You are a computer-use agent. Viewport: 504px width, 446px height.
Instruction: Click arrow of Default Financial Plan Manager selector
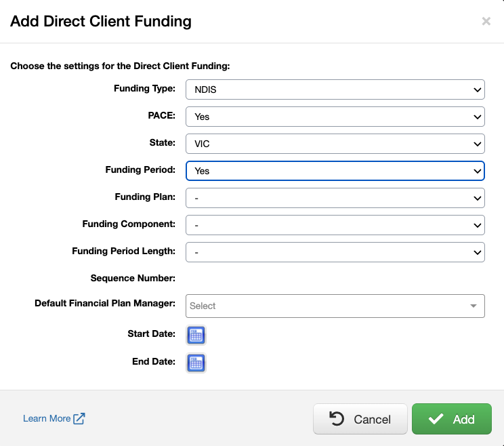pyautogui.click(x=474, y=306)
